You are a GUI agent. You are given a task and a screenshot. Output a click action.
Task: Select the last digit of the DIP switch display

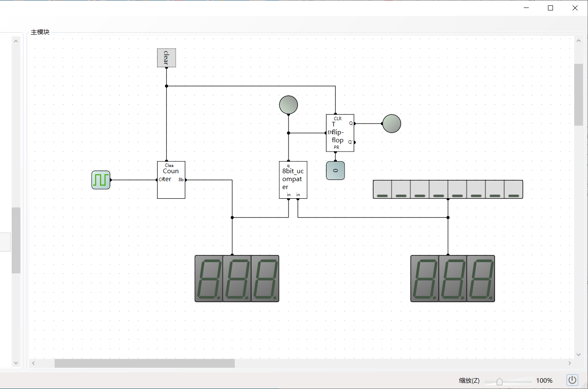[481, 278]
